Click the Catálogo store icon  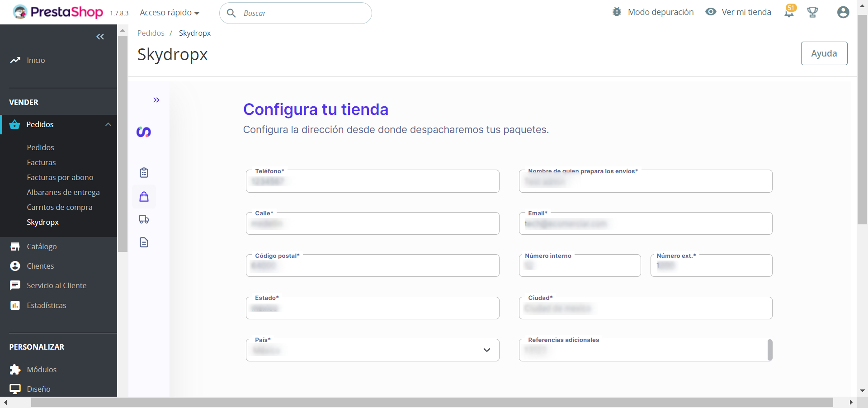[15, 247]
